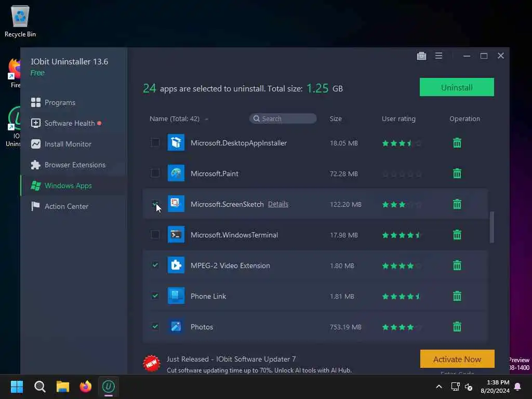Click the Phone Link app icon
The width and height of the screenshot is (532, 399).
(x=176, y=296)
